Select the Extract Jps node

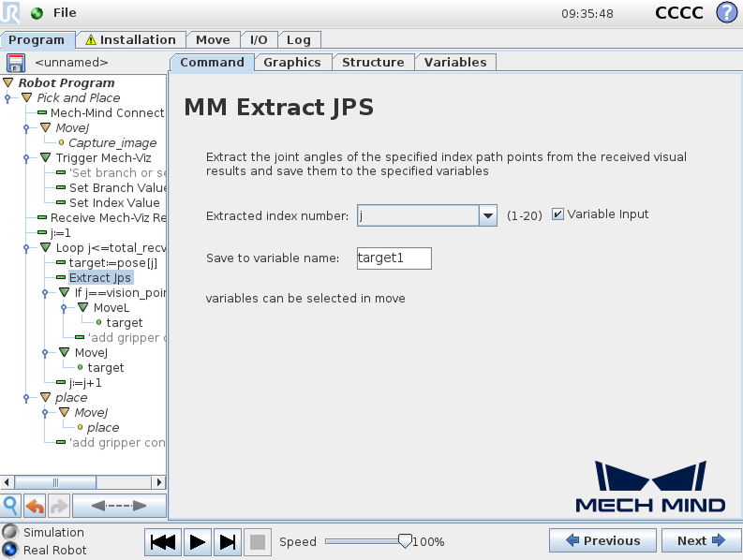pos(100,277)
